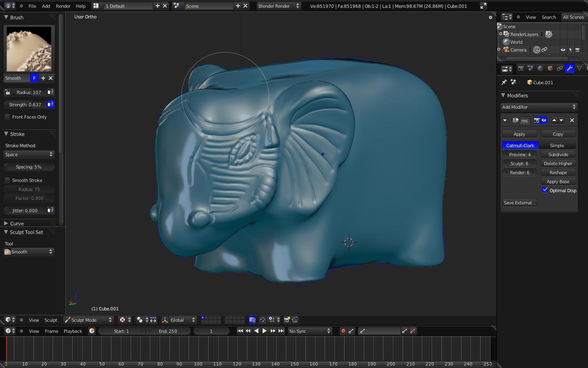588x368 pixels.
Task: Open the Add Modifier dropdown
Action: point(539,107)
